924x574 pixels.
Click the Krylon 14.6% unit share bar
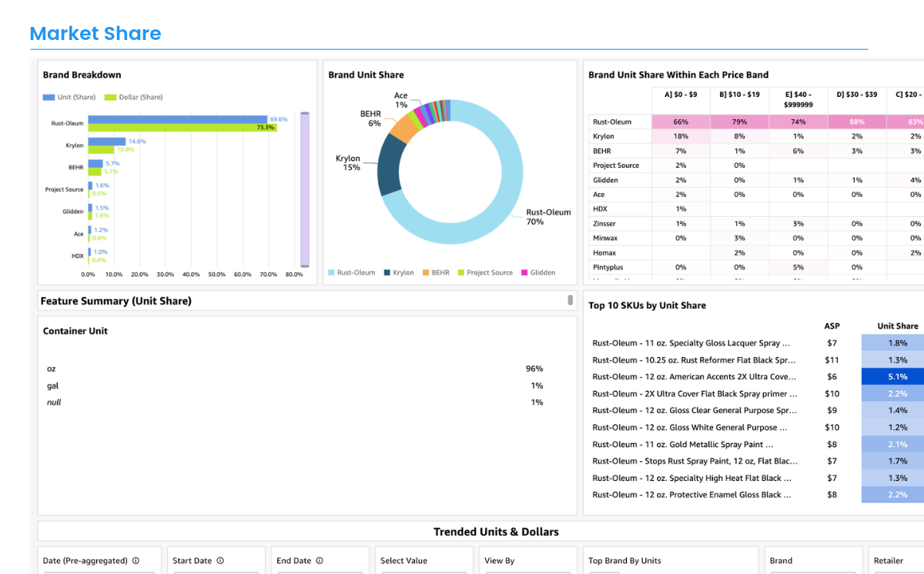(x=107, y=142)
